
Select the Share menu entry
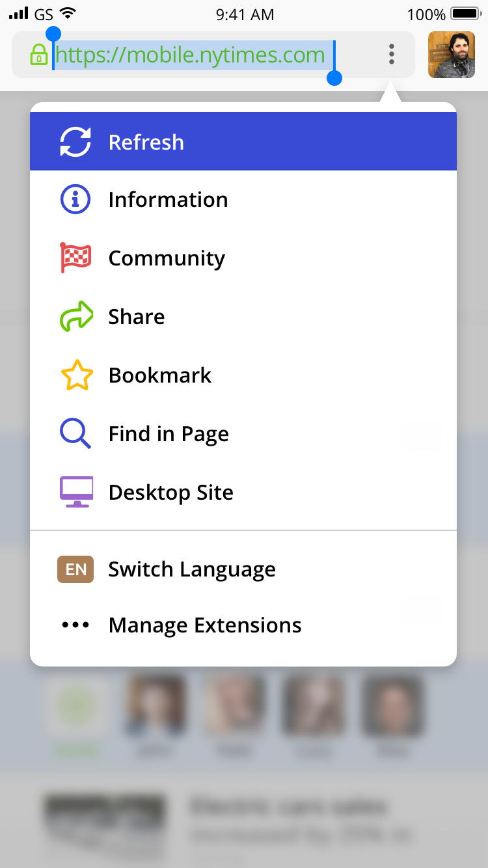[x=137, y=317]
